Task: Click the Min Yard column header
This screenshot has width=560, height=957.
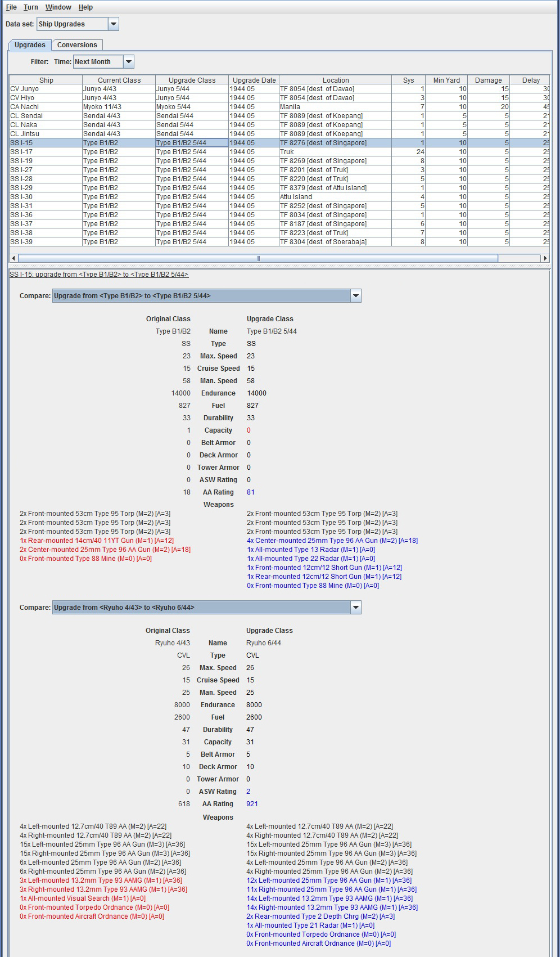Action: [x=446, y=80]
